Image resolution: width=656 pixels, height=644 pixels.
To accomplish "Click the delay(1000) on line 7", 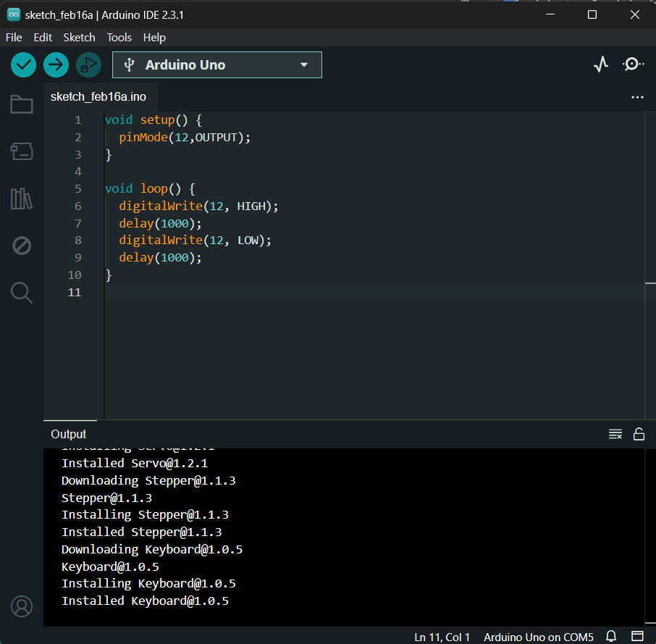I will point(160,223).
